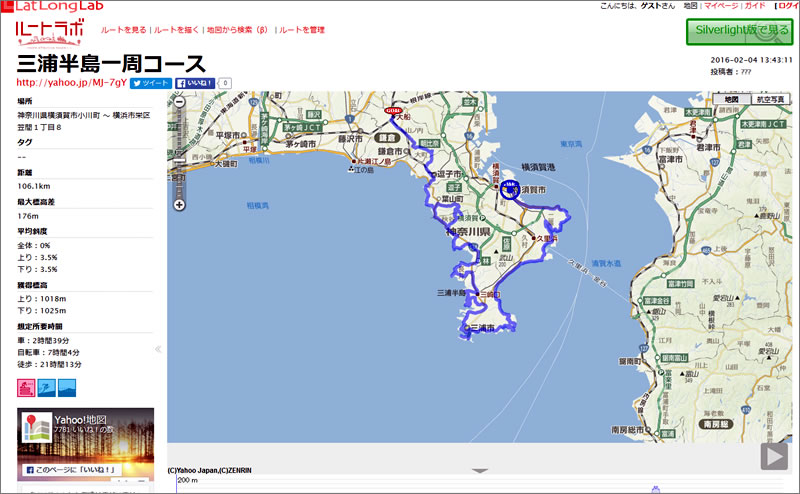This screenshot has height=494, width=800.
Task: Select the third blue mountain category icon
Action: [x=67, y=388]
